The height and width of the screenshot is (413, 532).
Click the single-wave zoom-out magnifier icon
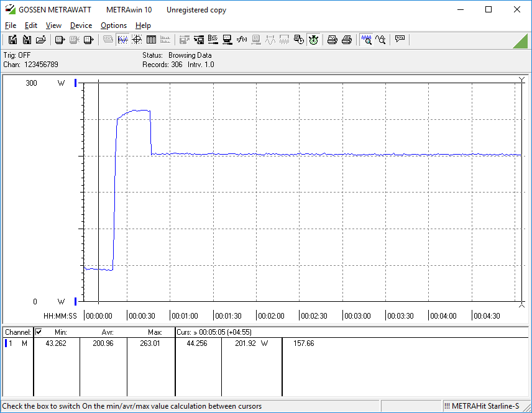point(381,40)
